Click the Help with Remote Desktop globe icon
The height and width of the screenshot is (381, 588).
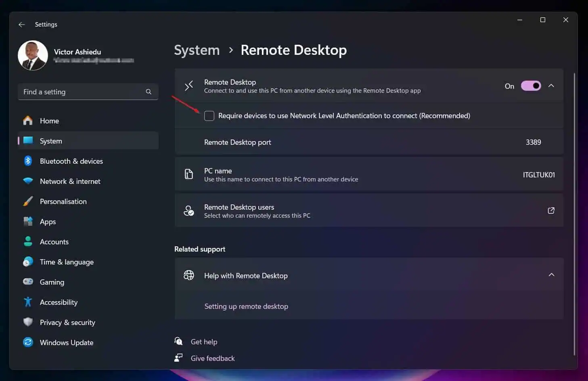[189, 275]
